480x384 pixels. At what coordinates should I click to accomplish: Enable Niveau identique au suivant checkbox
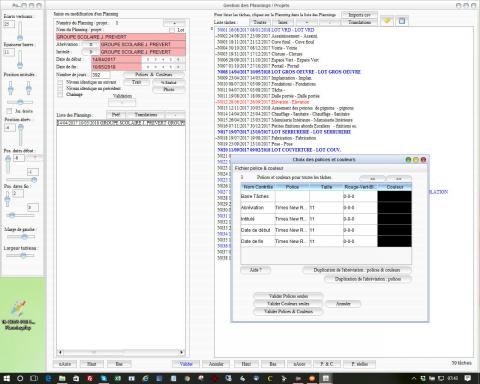(60, 82)
